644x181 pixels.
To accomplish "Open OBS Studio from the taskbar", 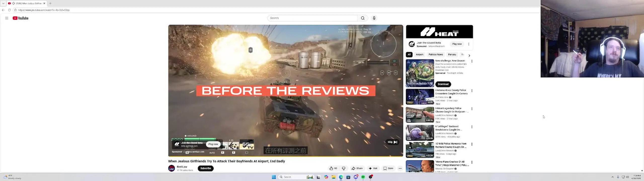I will click(x=371, y=177).
